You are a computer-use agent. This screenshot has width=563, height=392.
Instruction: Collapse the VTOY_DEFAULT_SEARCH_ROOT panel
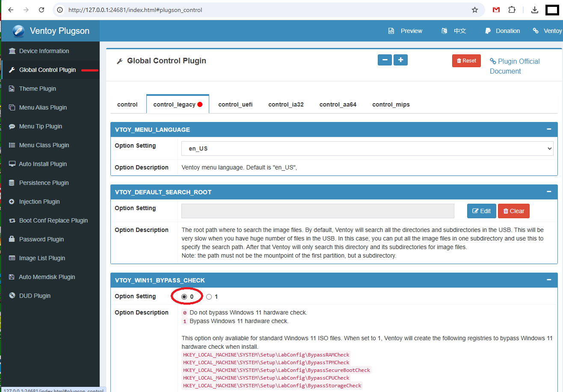tap(549, 192)
